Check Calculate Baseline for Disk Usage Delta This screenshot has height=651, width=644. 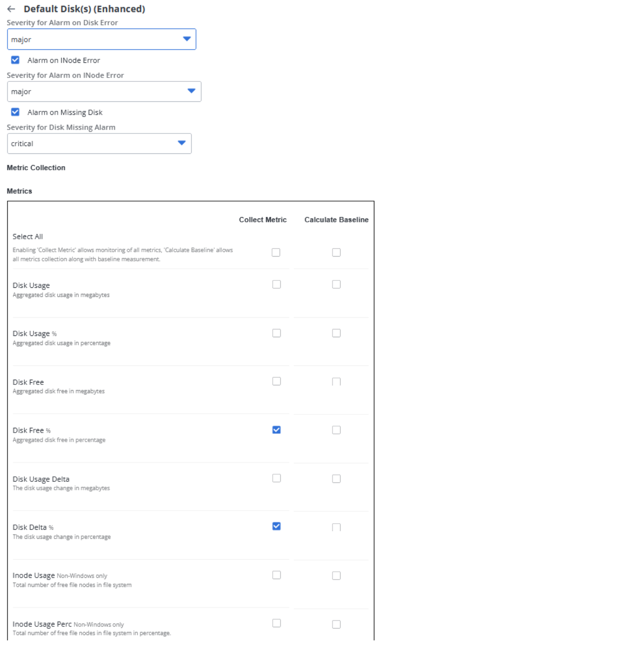pos(336,478)
